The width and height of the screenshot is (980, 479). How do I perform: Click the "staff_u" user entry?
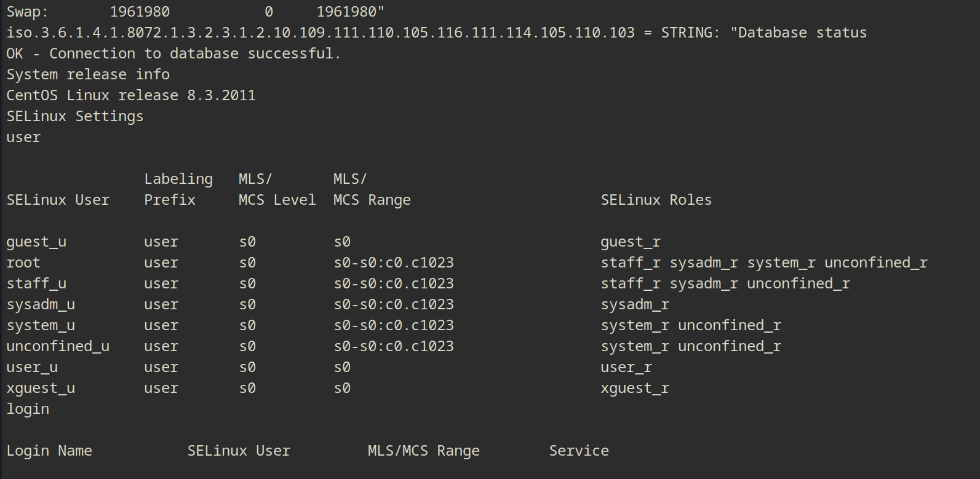pyautogui.click(x=36, y=283)
